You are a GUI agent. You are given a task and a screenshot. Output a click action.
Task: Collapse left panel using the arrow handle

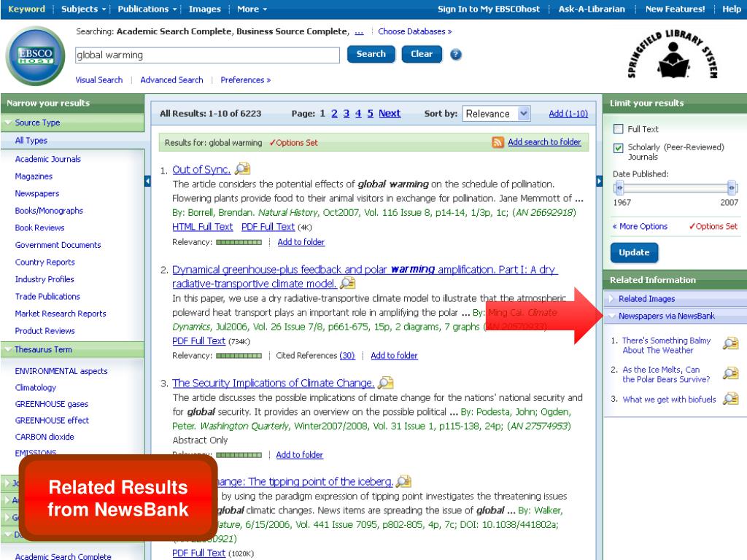(147, 181)
